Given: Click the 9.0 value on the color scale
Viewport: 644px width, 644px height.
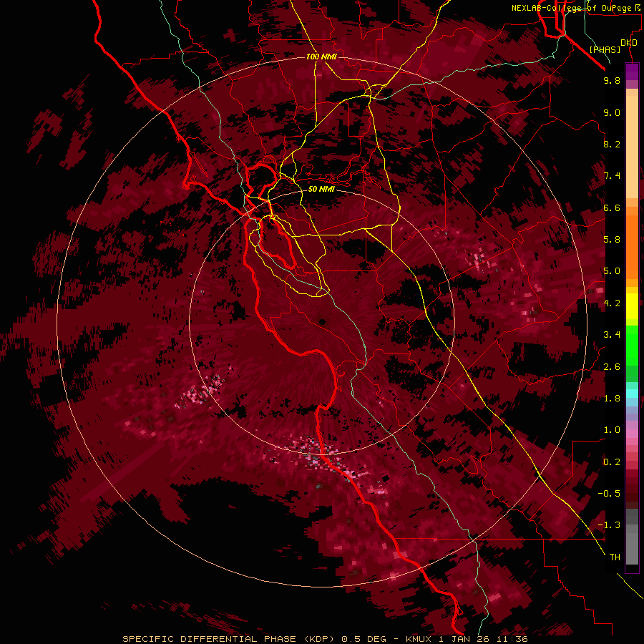Looking at the screenshot, I should 612,112.
